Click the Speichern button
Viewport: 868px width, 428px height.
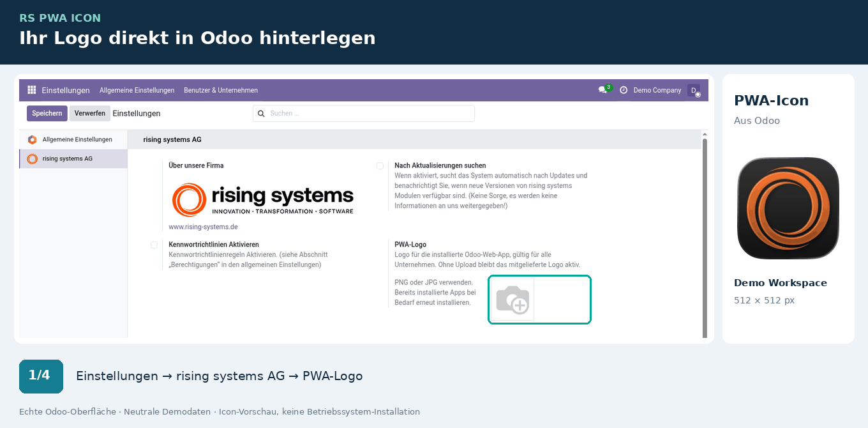[x=47, y=114]
